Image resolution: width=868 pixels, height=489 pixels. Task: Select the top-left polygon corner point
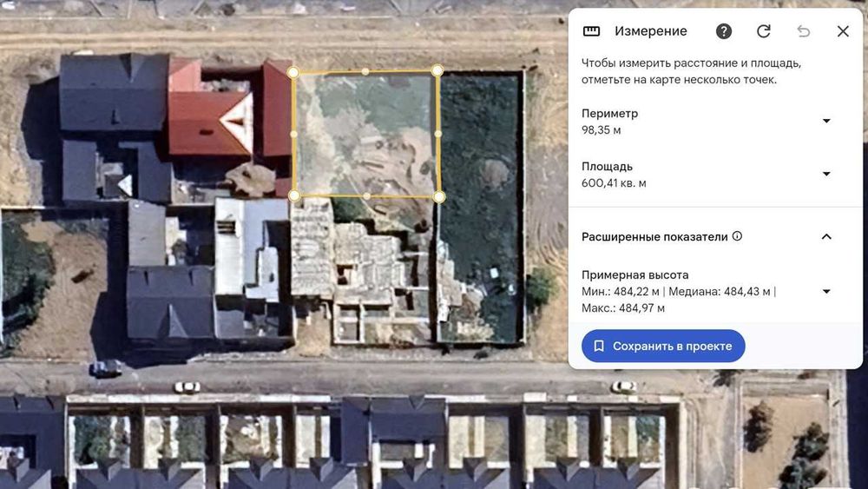293,72
